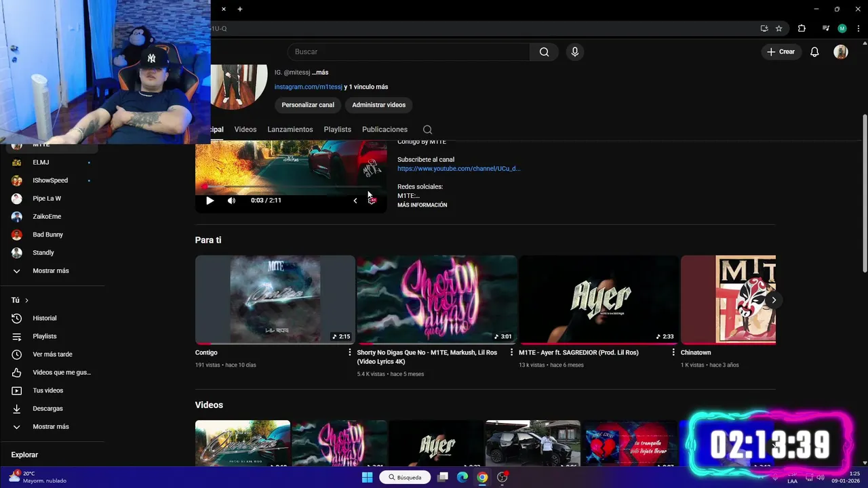Open options menu for Contigo video
This screenshot has height=488, width=868.
coord(350,352)
